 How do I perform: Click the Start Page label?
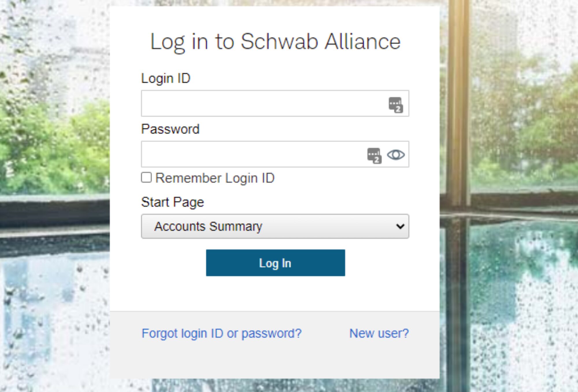pyautogui.click(x=173, y=202)
